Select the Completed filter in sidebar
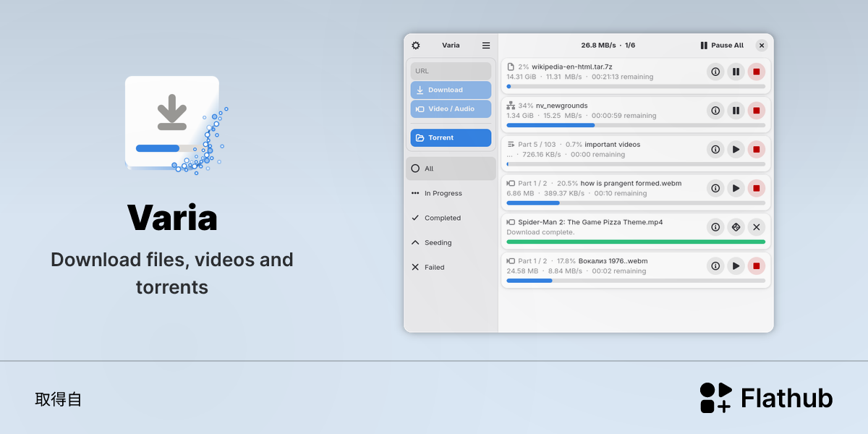868x434 pixels. 451,218
